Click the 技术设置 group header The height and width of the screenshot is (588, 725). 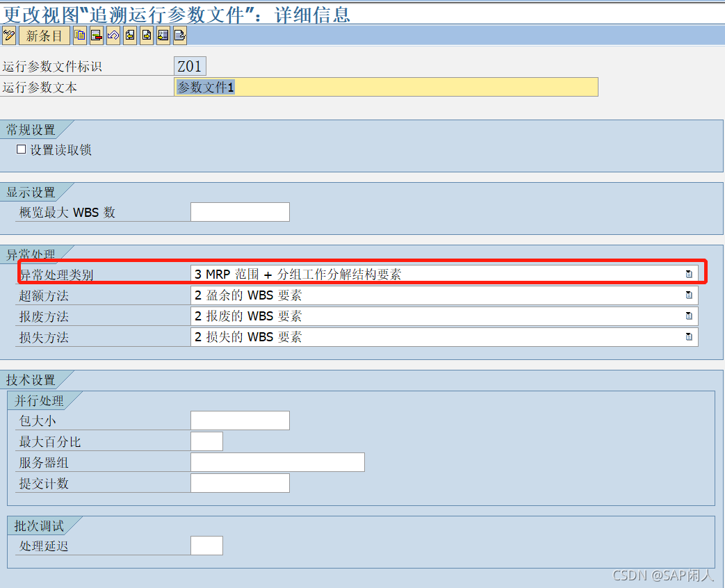coord(31,380)
